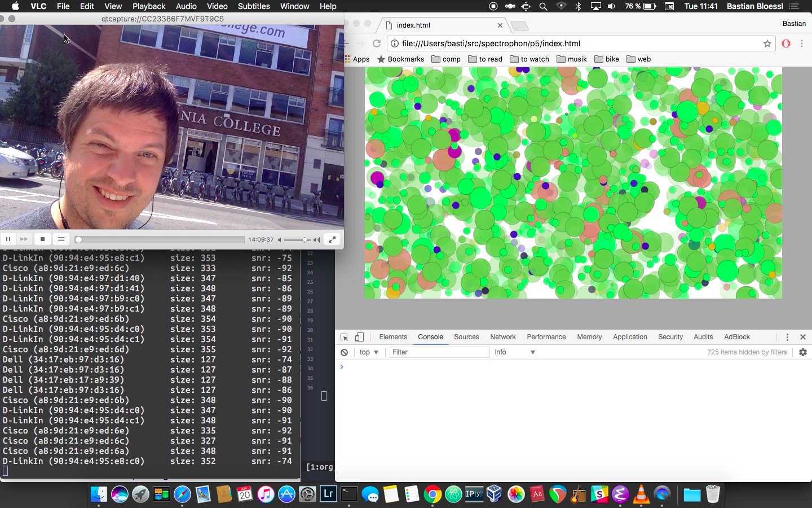Open the VLC playlist view
Viewport: 812px width, 508px height.
[x=61, y=239]
